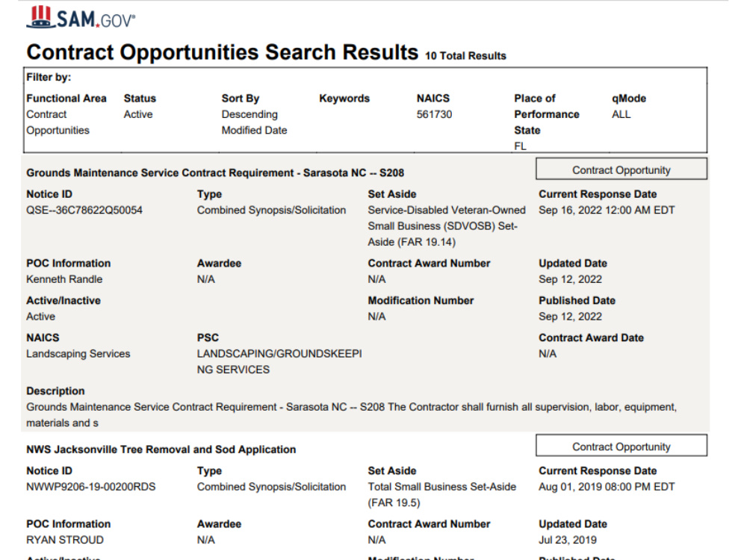The image size is (747, 560).
Task: Click the Modified Date sort value
Action: (x=254, y=130)
